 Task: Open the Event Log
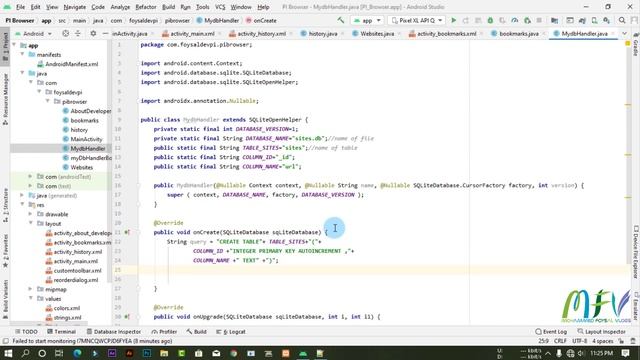point(551,332)
